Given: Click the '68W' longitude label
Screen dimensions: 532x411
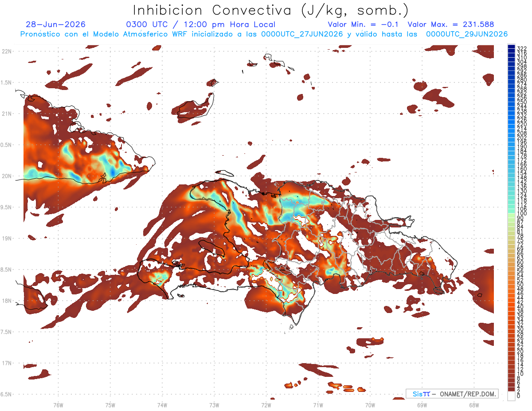Looking at the screenshot, I should pos(474,405).
